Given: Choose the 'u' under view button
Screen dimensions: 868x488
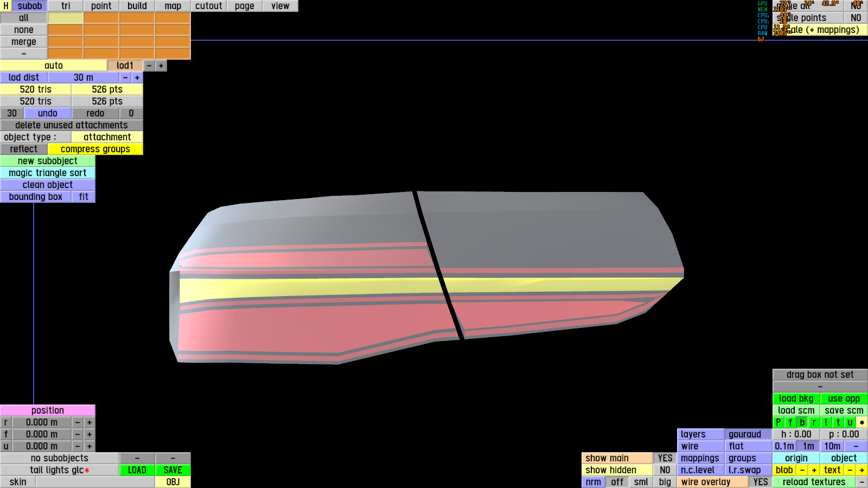Looking at the screenshot, I should click(850, 422).
